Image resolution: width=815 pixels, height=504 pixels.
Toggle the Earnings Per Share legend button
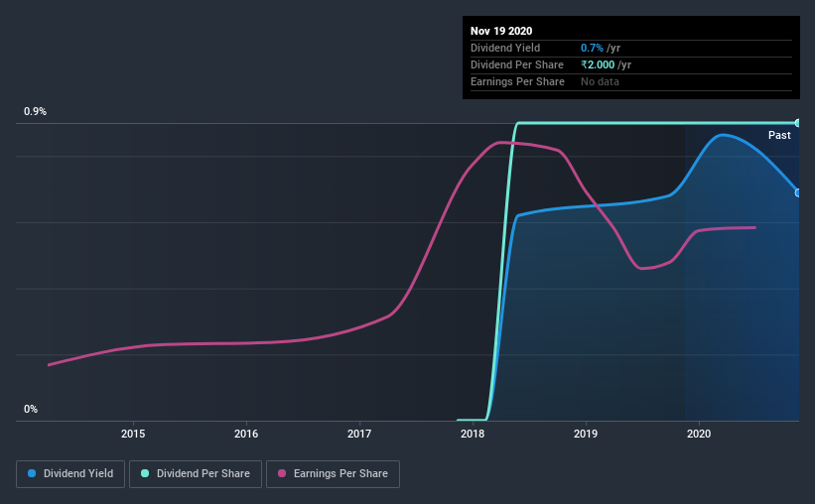pos(333,474)
